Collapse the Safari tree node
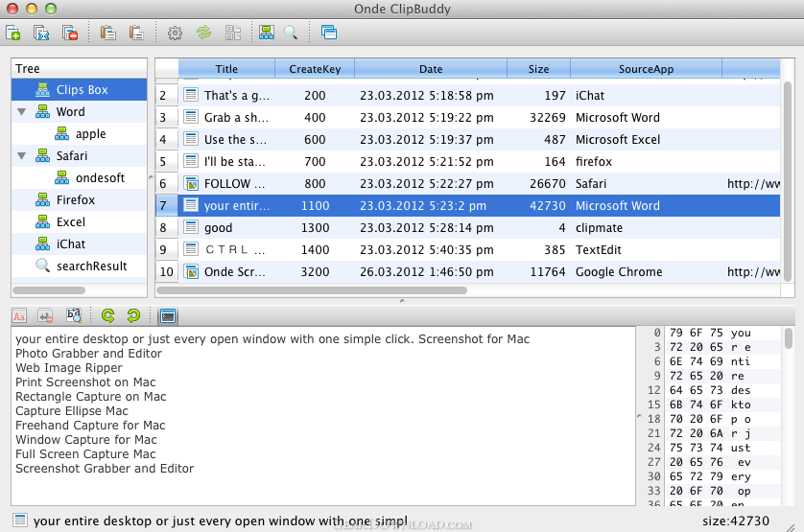This screenshot has height=532, width=804. tap(22, 156)
